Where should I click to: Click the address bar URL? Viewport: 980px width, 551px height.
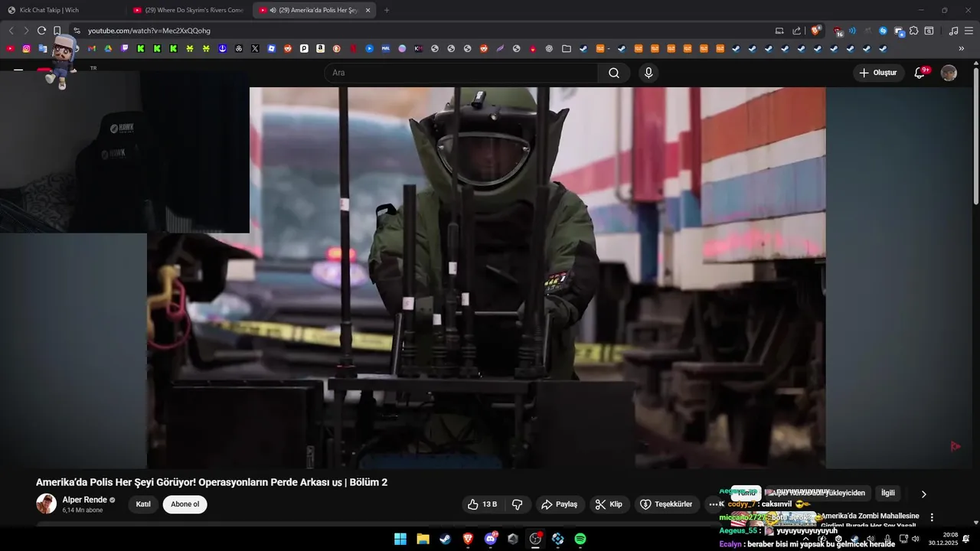point(149,31)
